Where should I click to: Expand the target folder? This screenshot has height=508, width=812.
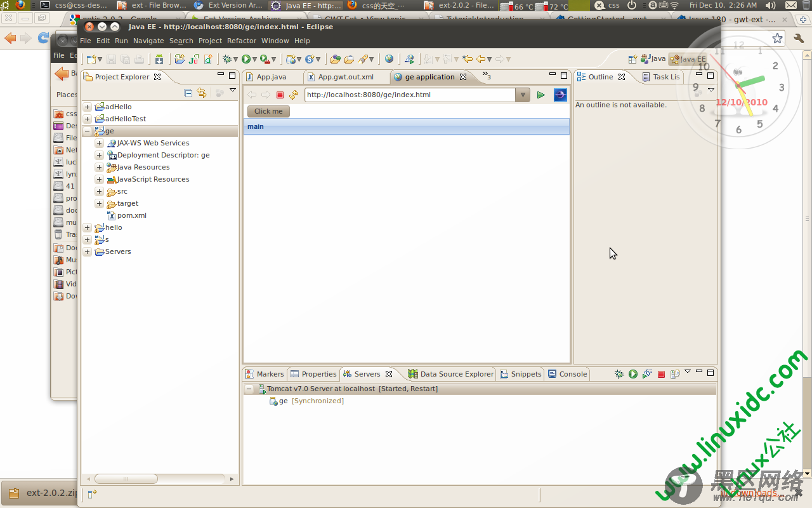point(99,203)
